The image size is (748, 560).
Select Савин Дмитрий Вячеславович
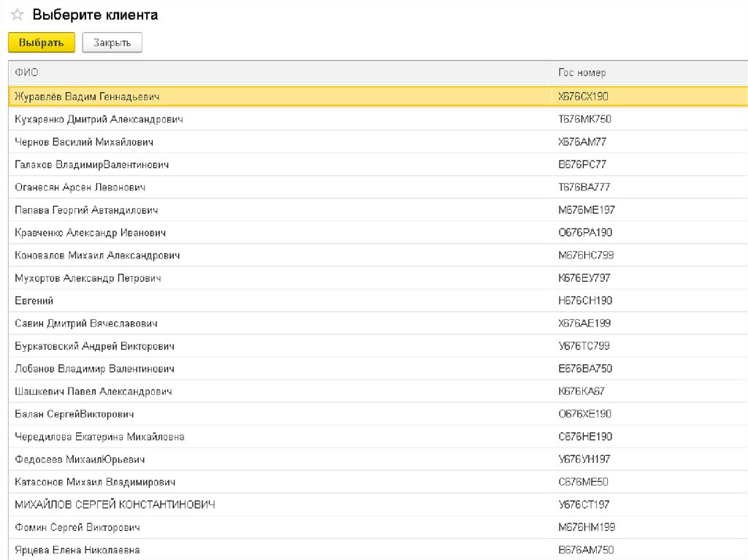[x=85, y=323]
